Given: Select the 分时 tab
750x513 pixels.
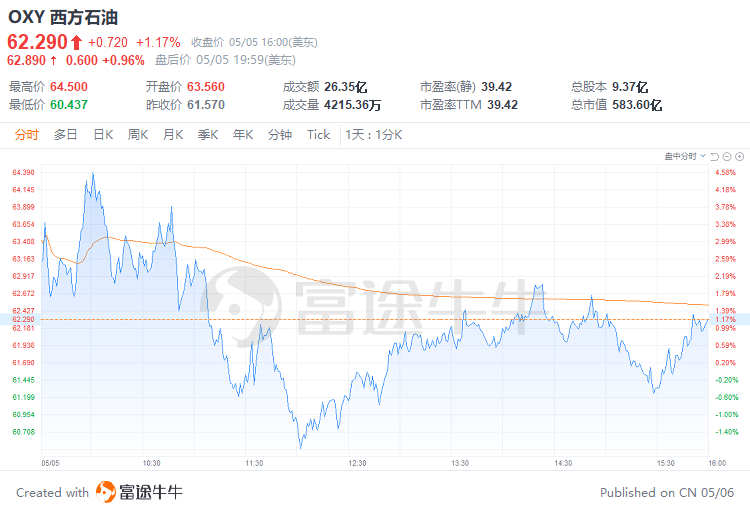Looking at the screenshot, I should [x=26, y=135].
